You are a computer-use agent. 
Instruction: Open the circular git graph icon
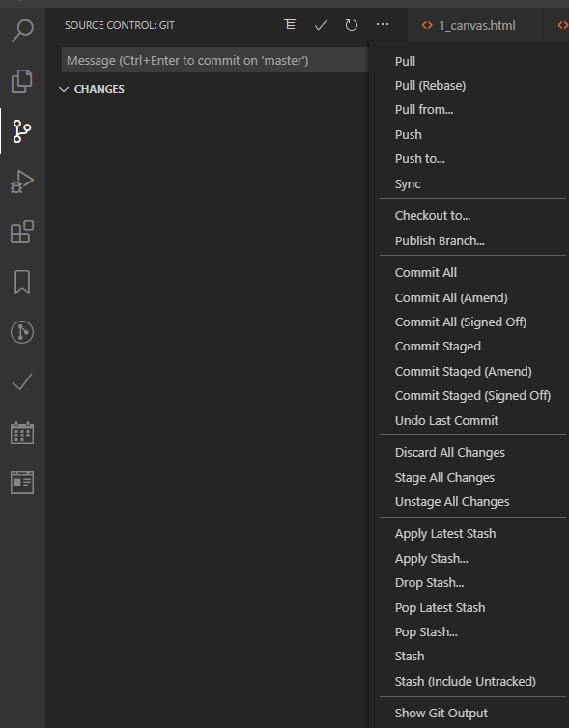22,332
